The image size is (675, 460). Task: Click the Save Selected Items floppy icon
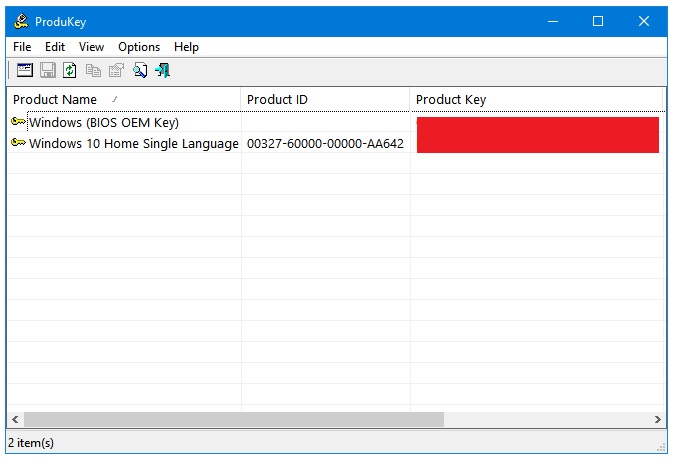point(48,70)
